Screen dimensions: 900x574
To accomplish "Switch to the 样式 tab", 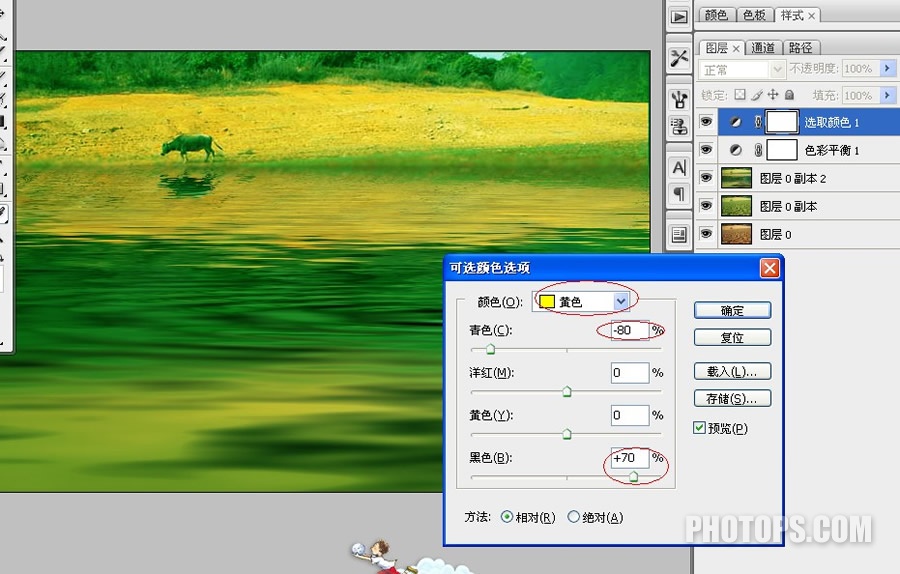I will [793, 15].
